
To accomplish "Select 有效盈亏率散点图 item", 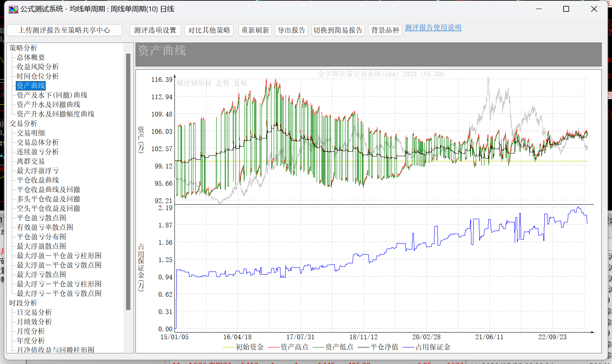I will [x=45, y=227].
